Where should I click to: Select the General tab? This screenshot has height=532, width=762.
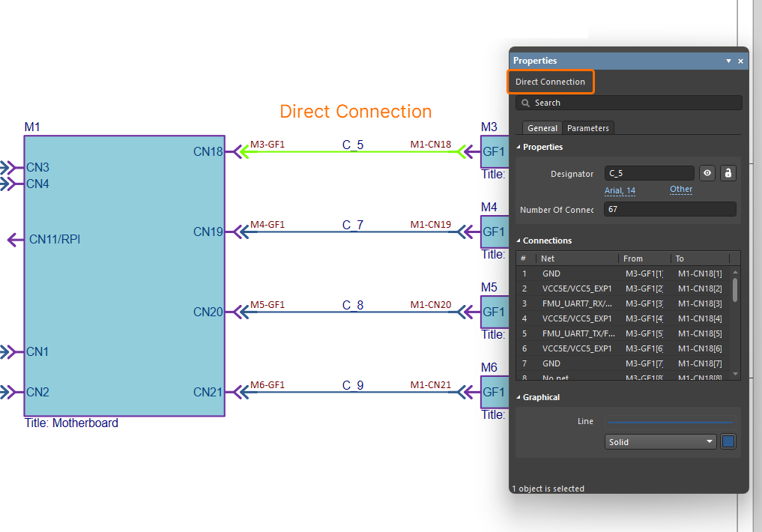(542, 128)
